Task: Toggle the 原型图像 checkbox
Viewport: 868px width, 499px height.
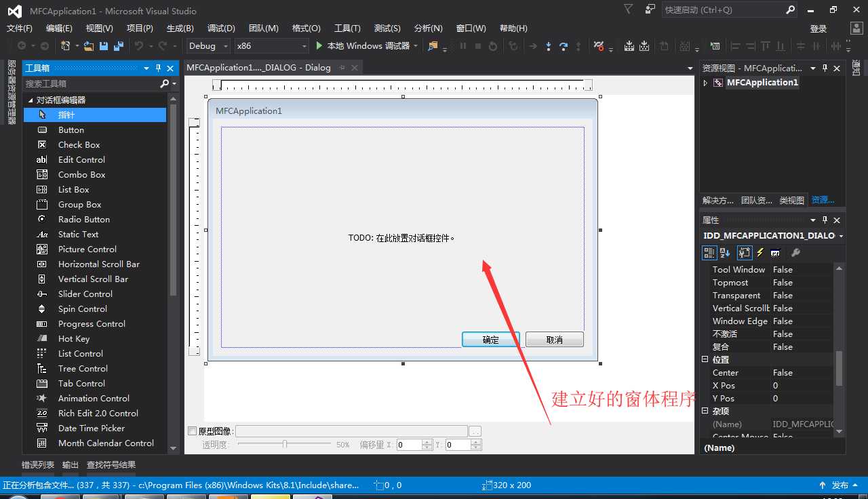Action: tap(192, 431)
